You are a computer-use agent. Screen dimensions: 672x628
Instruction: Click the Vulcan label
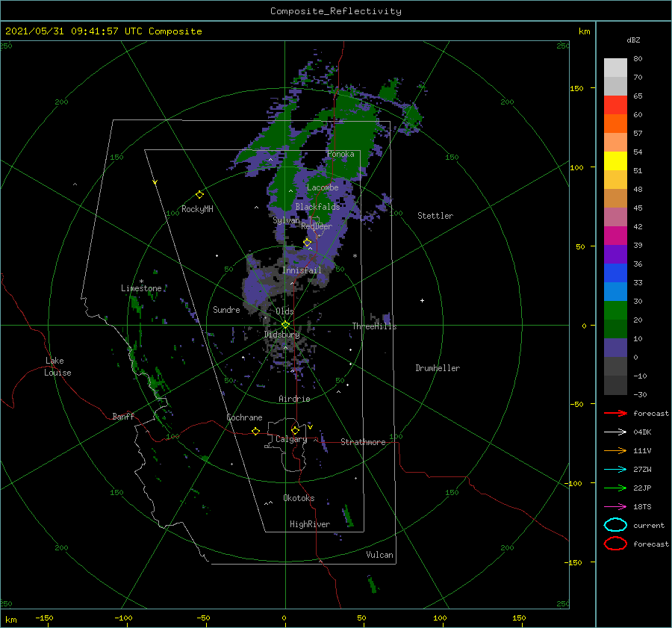click(x=379, y=554)
